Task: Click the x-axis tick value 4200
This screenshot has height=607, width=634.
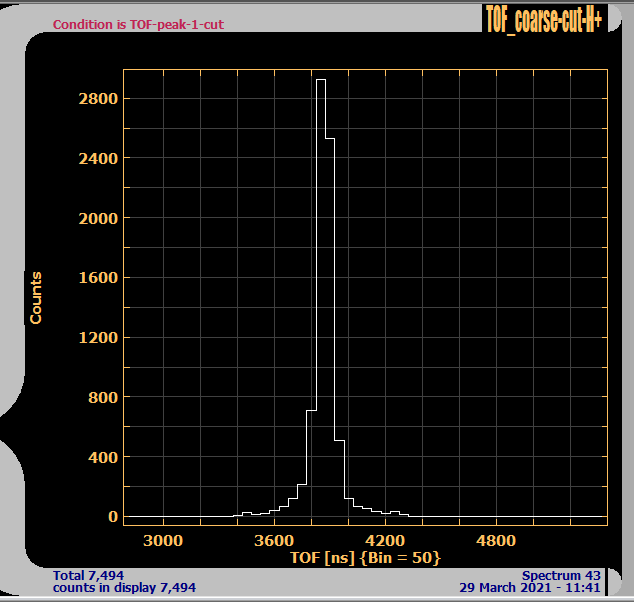Action: tap(385, 541)
